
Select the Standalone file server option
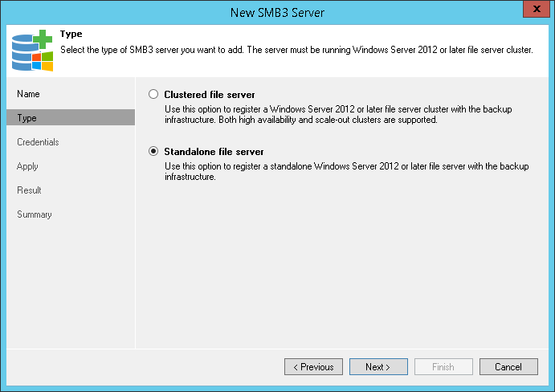point(153,151)
